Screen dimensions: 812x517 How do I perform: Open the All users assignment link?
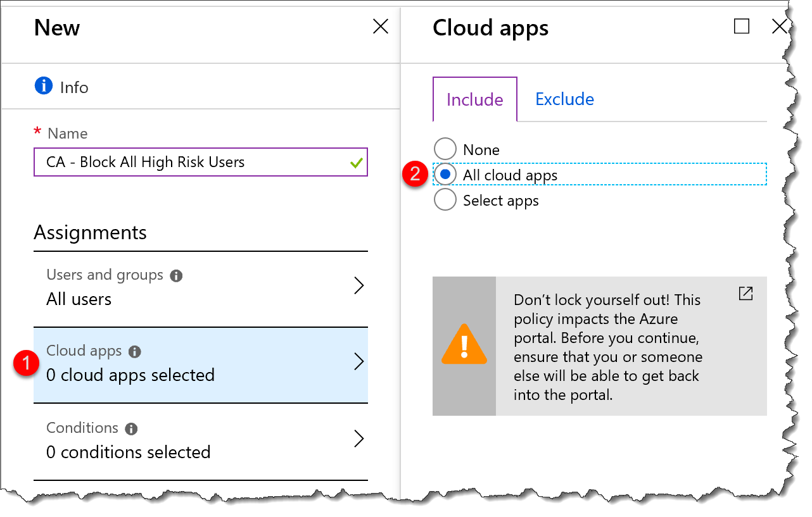click(x=79, y=299)
